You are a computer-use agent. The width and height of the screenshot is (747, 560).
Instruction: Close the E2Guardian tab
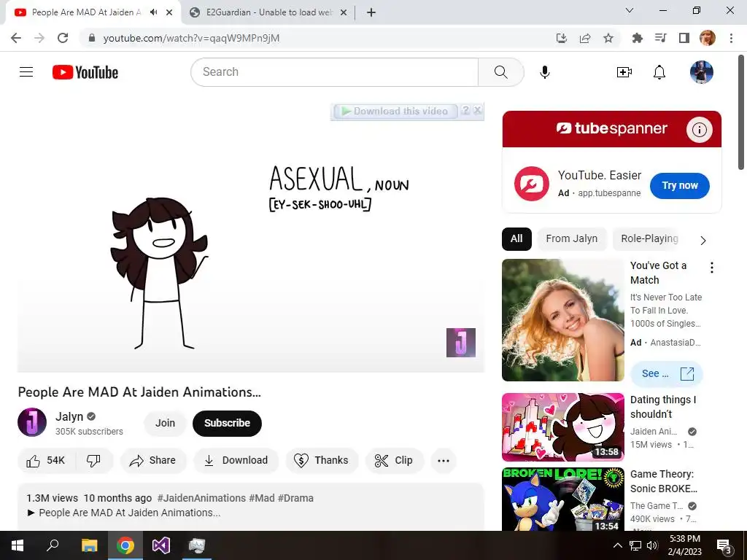click(x=344, y=12)
